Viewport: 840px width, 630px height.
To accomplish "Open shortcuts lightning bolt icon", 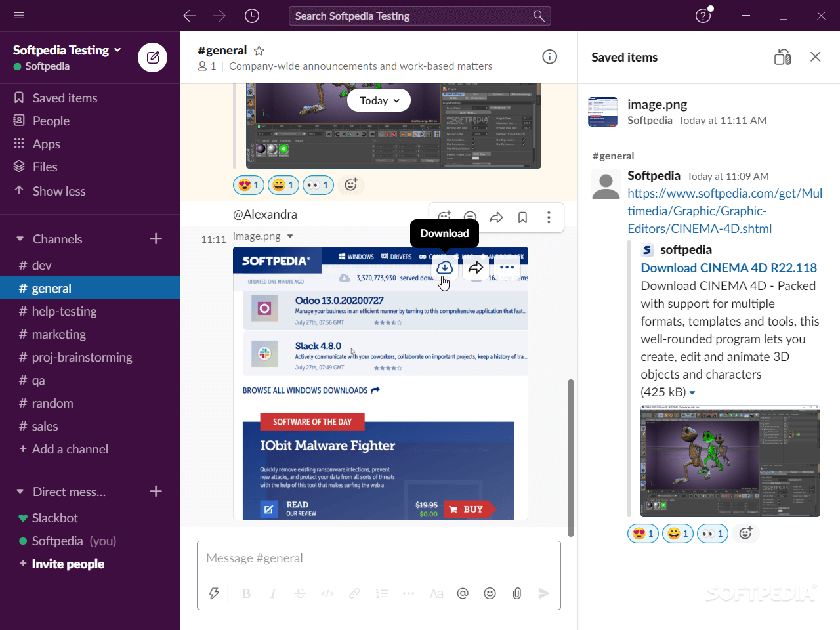I will coord(214,593).
